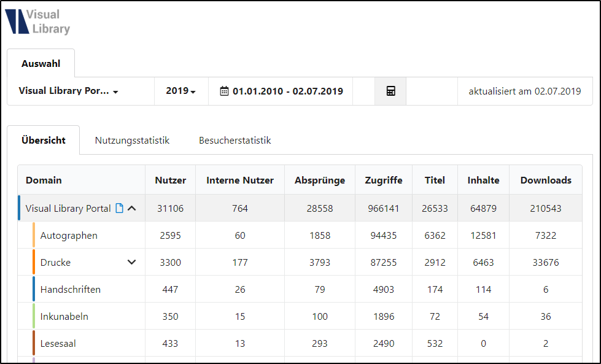Open the 4903 Zugriffe link for Handschriften
601x364 pixels.
(x=383, y=289)
